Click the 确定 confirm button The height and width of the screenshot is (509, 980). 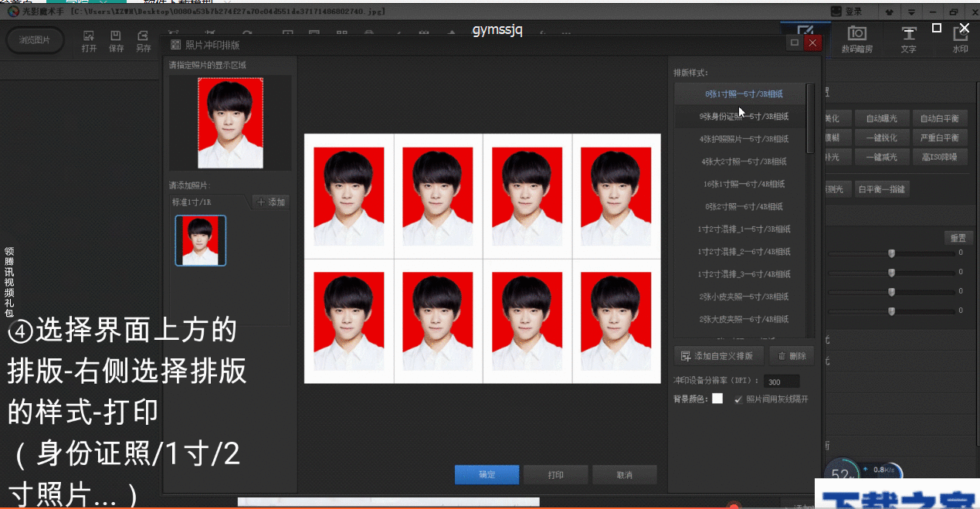coord(487,475)
